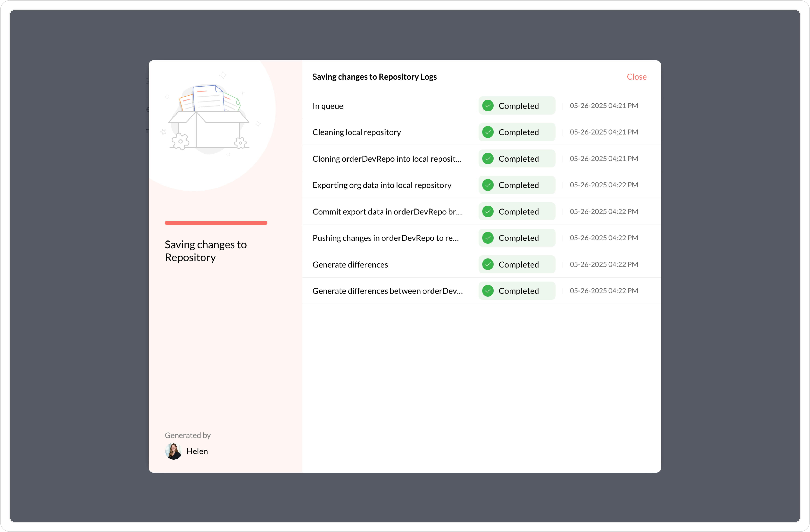Click timestamp of Generate differences row
Viewport: 810px width, 532px height.
pyautogui.click(x=603, y=264)
